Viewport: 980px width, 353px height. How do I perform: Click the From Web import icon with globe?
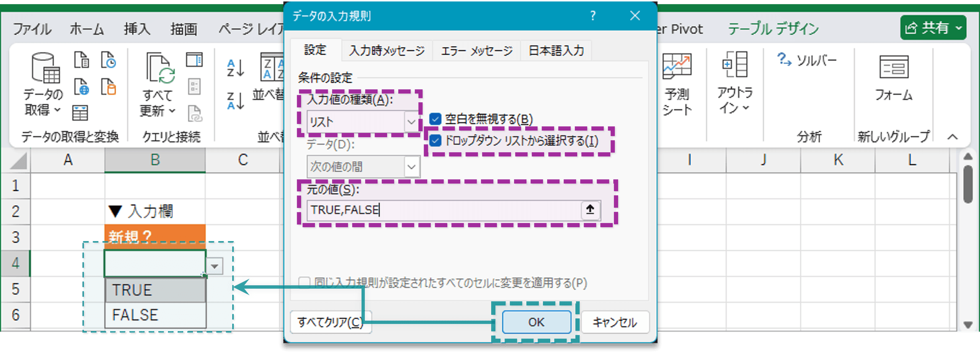81,87
